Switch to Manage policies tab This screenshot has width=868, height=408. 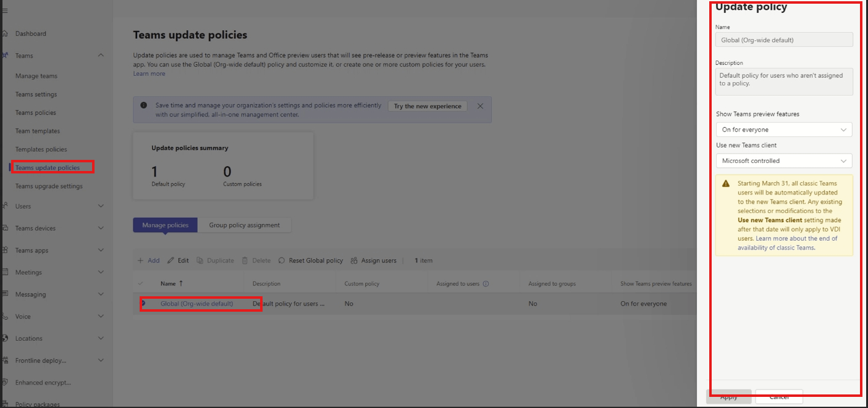tap(165, 225)
